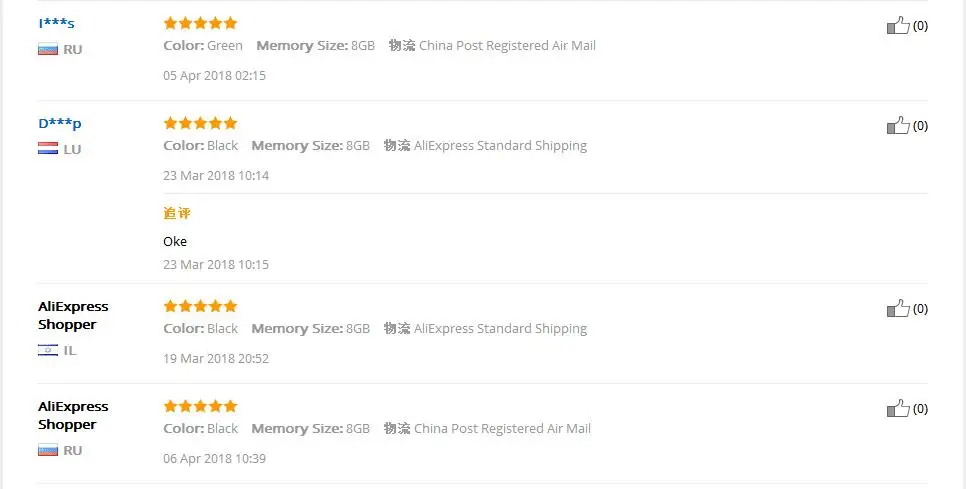
Task: Click the stars on 19 Mar 2018 review
Action: coord(200,306)
